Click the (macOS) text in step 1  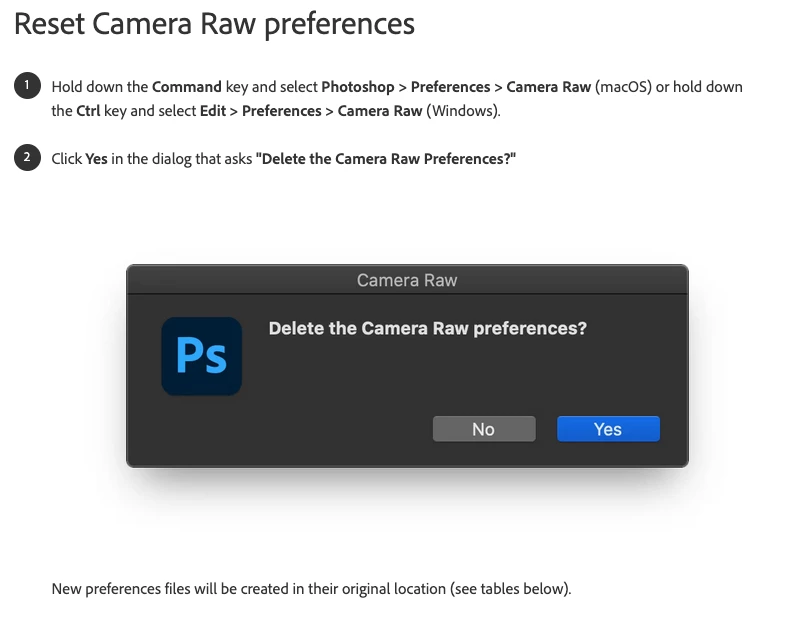coord(623,87)
